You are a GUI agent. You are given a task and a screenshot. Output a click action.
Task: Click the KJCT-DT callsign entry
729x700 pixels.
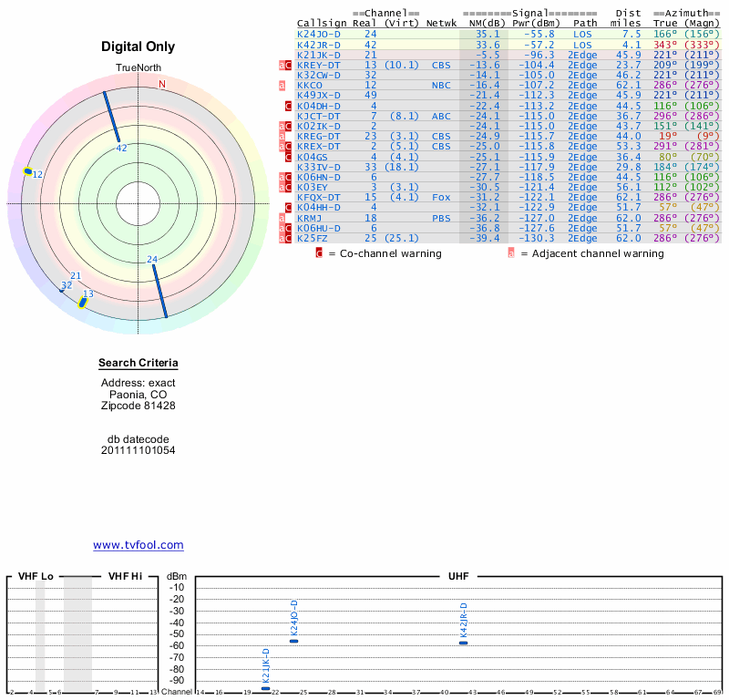pyautogui.click(x=318, y=116)
